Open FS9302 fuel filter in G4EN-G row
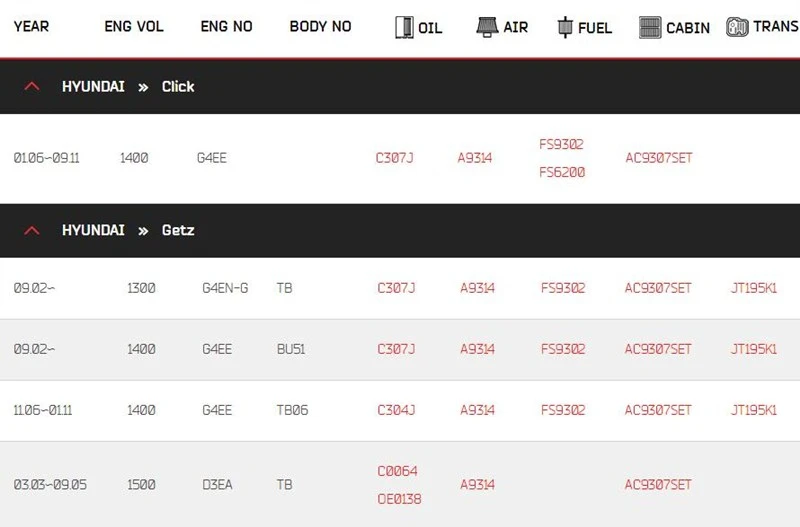Viewport: 800px width, 527px height. click(563, 288)
